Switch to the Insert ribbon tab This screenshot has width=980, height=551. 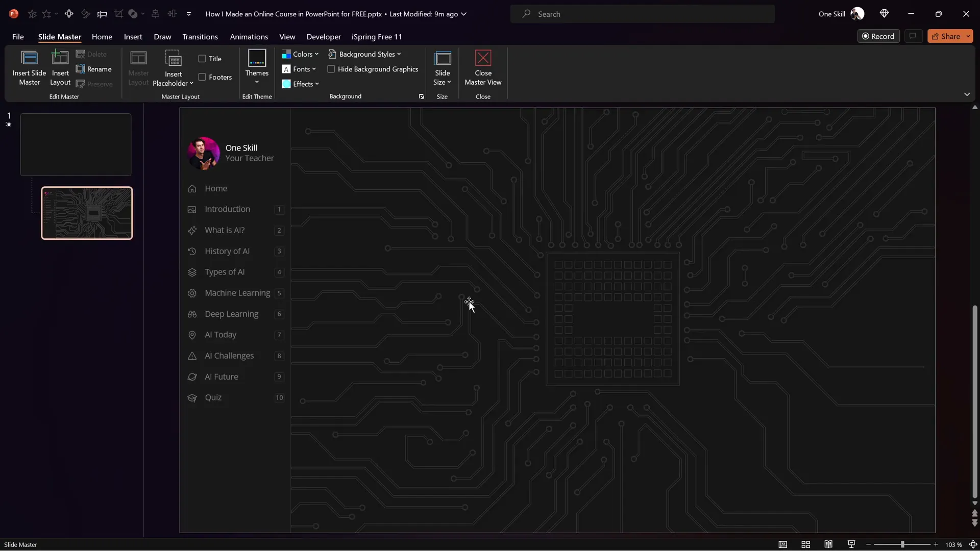(x=133, y=37)
